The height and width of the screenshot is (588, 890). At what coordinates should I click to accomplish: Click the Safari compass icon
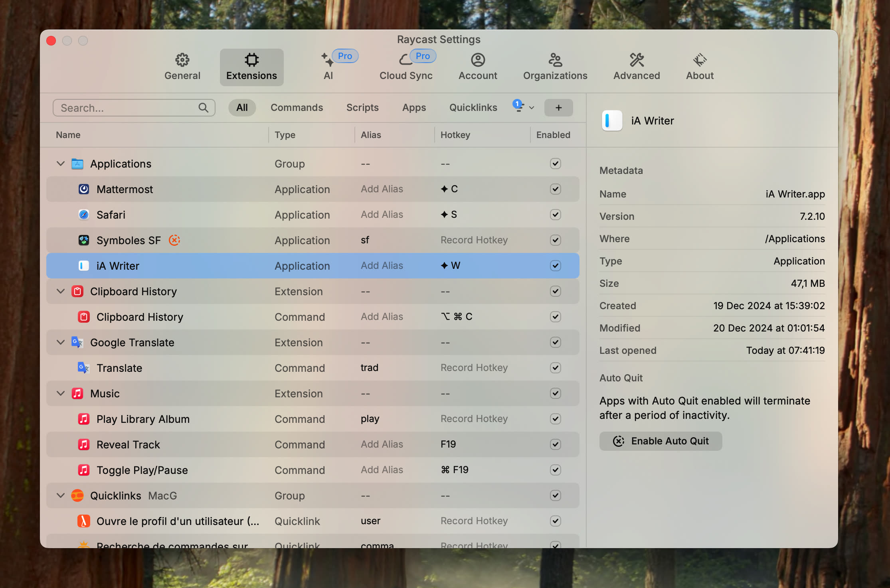pos(83,215)
